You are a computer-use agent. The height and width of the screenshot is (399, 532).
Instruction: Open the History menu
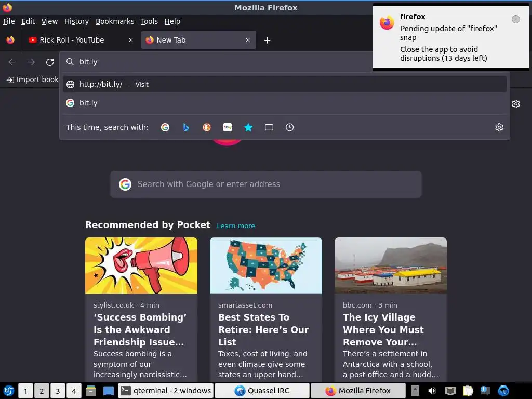tap(76, 21)
